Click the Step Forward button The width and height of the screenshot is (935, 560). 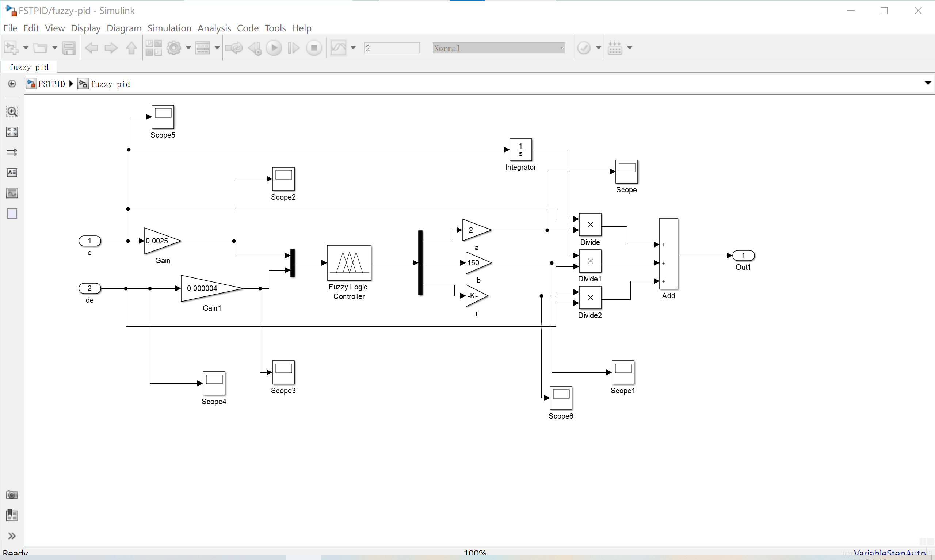[294, 48]
